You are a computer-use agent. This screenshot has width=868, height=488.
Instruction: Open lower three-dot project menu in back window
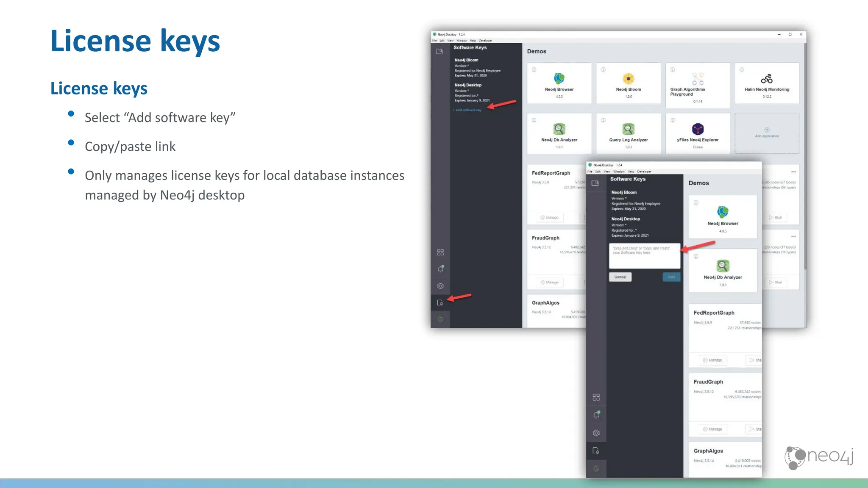793,236
